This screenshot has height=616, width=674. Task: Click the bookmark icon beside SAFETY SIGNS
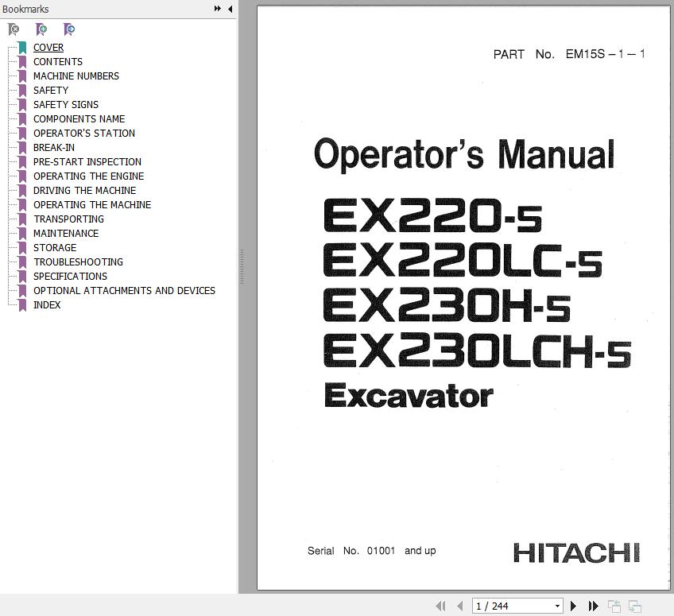point(22,104)
